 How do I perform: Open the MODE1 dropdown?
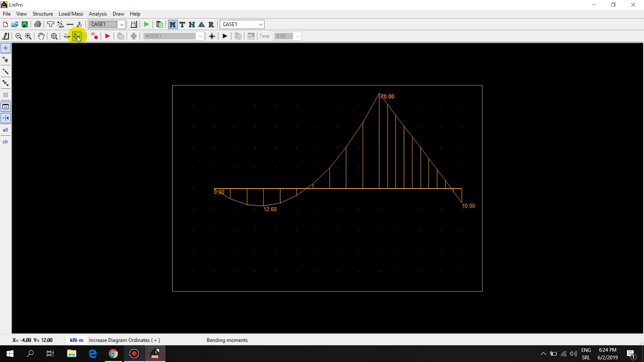(173, 36)
